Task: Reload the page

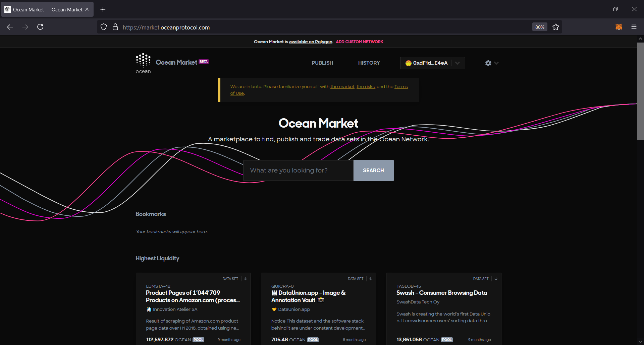Action: pos(40,27)
